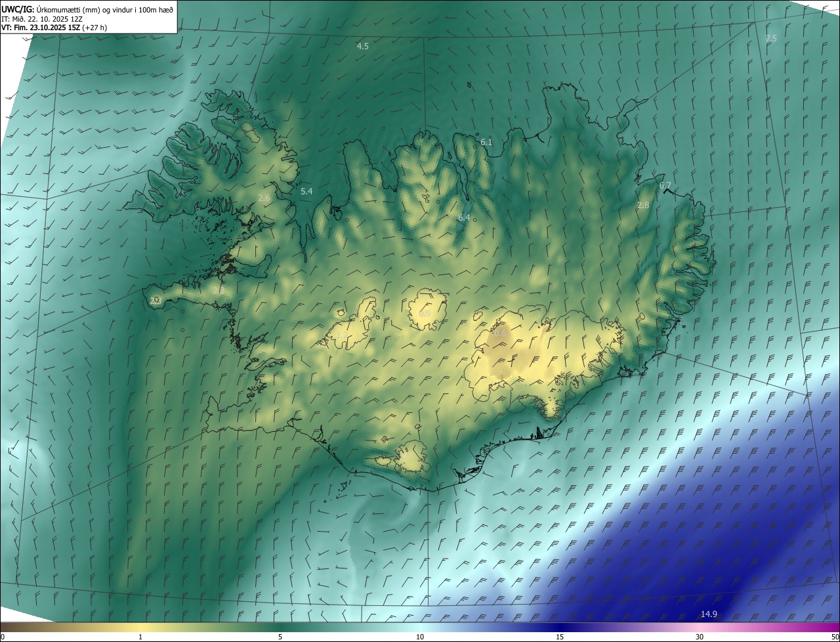Click the '30' tick label on the color scale
Image resolution: width=840 pixels, height=642 pixels.
(700, 637)
